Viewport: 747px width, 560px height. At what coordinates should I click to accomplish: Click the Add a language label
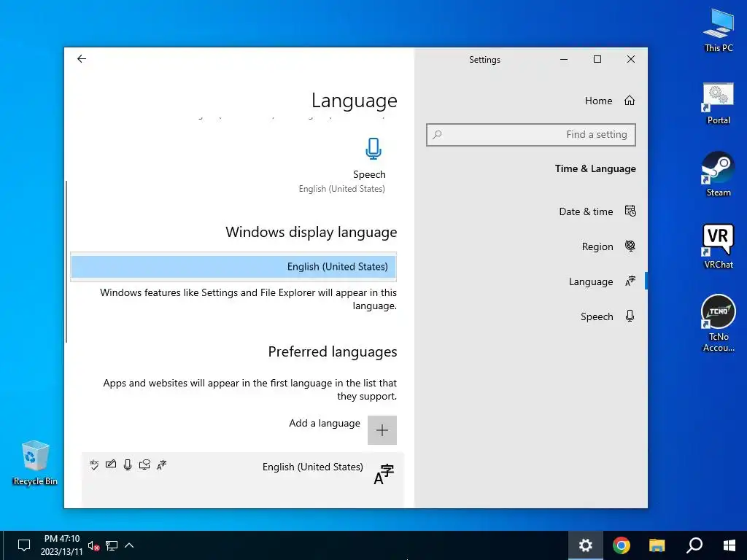325,424
